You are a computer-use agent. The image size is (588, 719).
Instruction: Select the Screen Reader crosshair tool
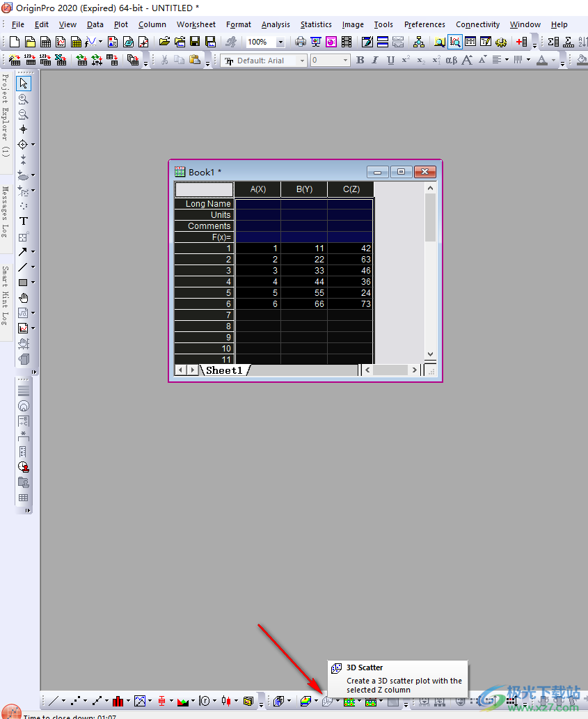pyautogui.click(x=24, y=129)
